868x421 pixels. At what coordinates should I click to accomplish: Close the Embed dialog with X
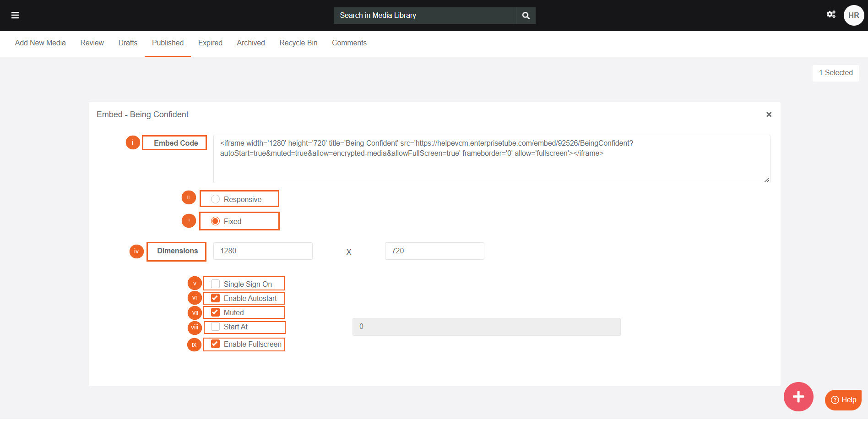(769, 115)
